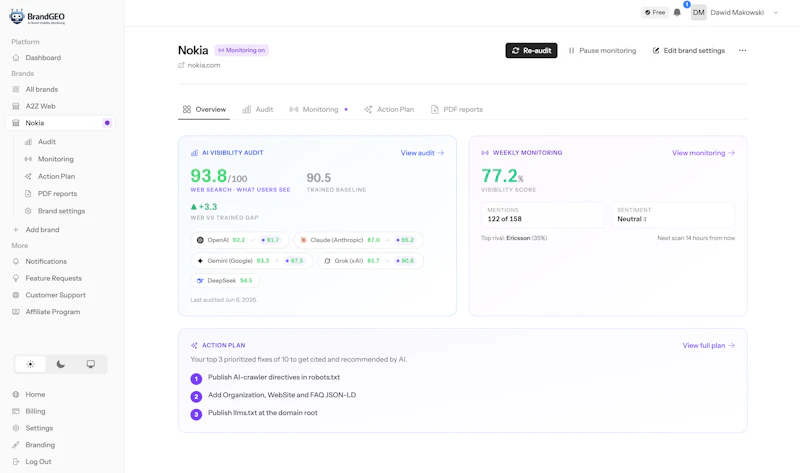Open PDF reports under Nokia in sidebar
This screenshot has height=473, width=800.
click(57, 194)
